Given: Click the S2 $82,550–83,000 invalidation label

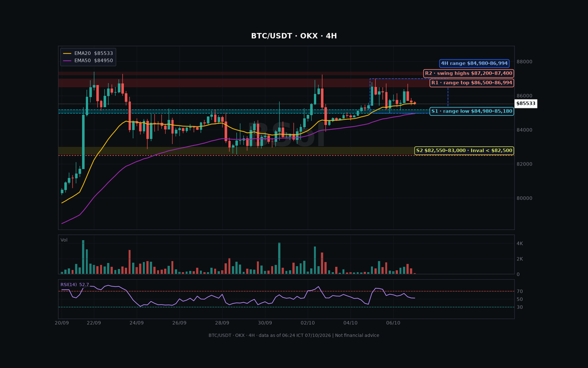Looking at the screenshot, I should pos(464,151).
